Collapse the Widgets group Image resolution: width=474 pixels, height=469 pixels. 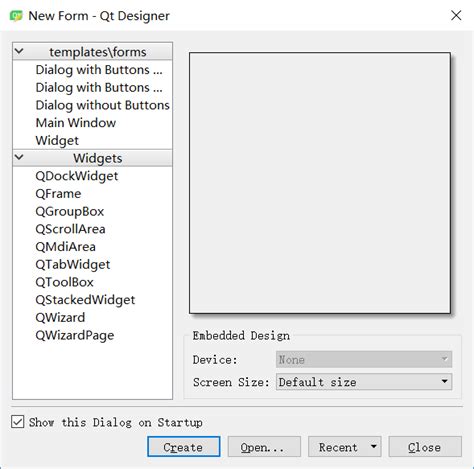[19, 157]
